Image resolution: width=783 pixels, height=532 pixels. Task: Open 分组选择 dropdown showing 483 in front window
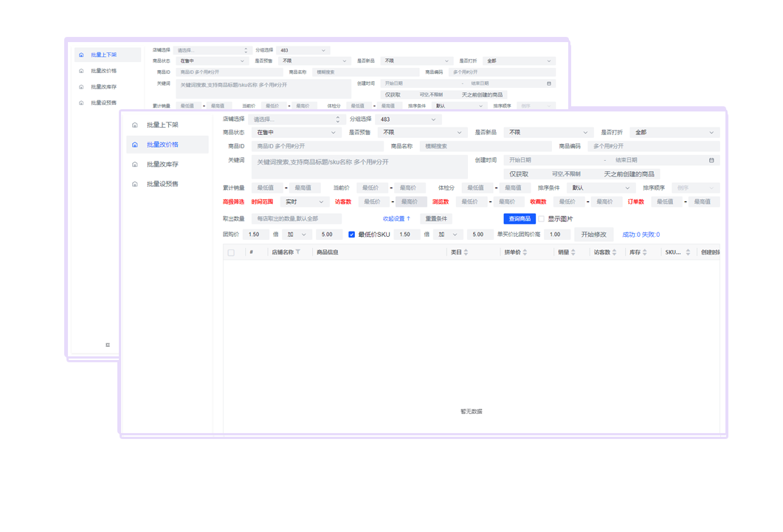[x=409, y=120]
